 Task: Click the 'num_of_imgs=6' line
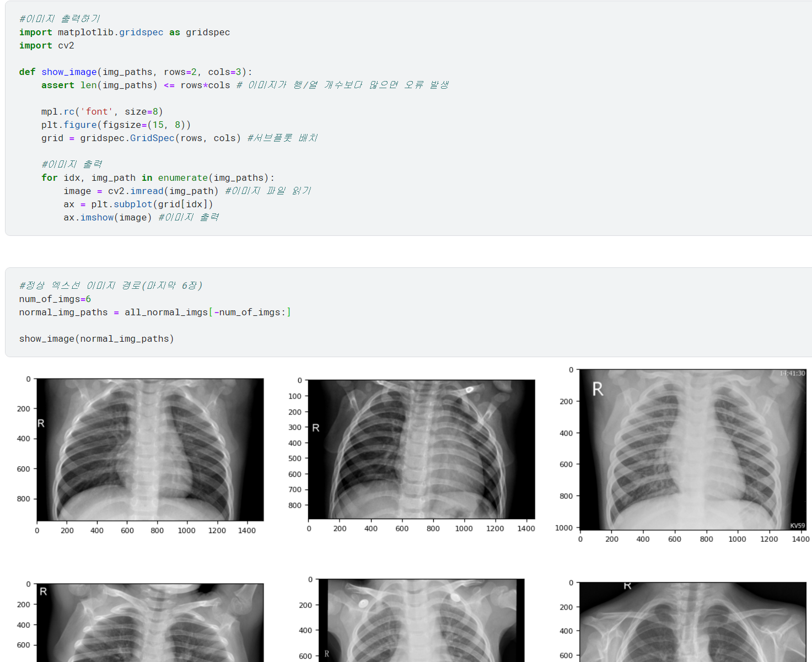55,299
